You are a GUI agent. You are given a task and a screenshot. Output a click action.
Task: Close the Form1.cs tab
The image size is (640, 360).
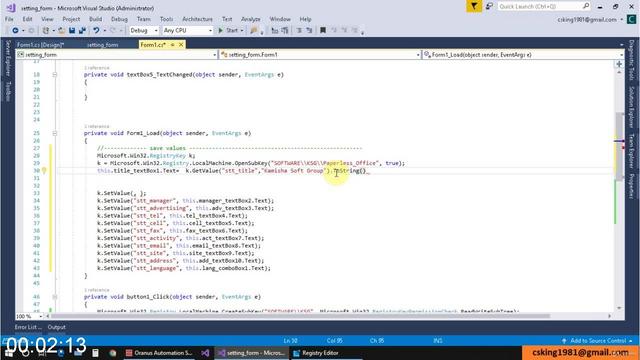(181, 44)
